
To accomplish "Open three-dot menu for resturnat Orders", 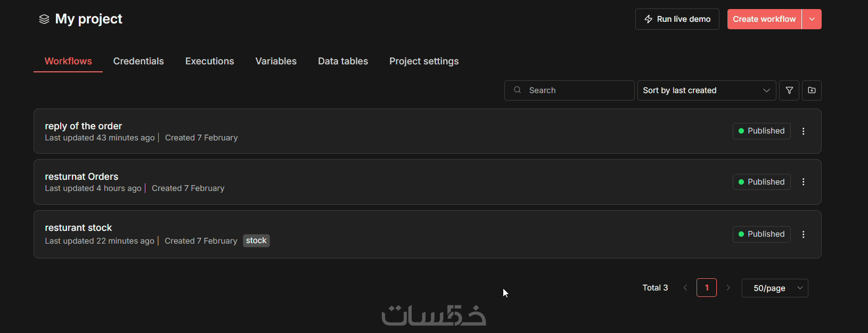I will pyautogui.click(x=804, y=182).
